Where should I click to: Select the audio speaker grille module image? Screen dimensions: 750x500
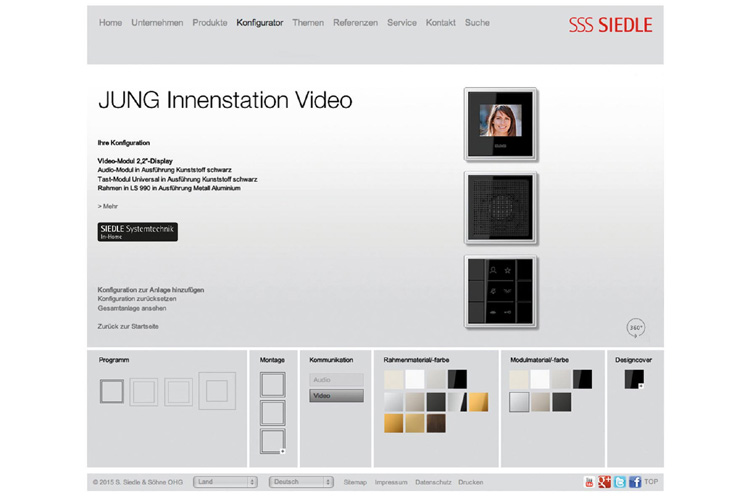500,208
